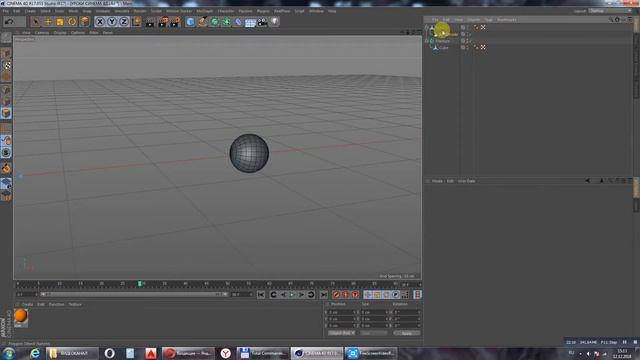Toggle the Z axis lock
The image size is (640, 360).
(x=124, y=22)
